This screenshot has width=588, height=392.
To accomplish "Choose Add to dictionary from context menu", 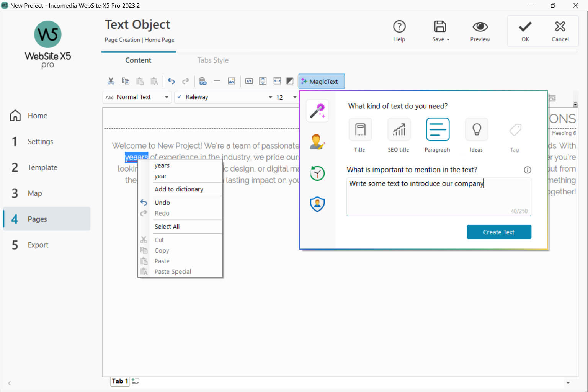I will 179,189.
